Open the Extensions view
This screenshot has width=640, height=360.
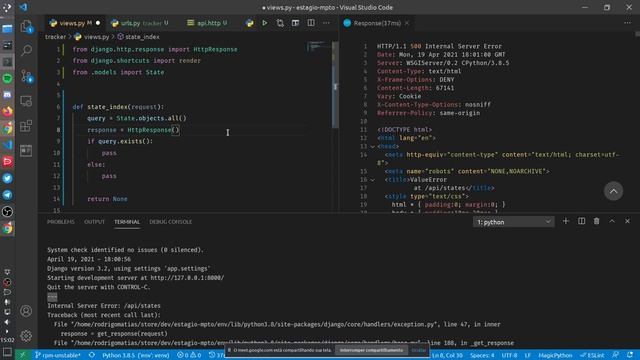[26, 126]
